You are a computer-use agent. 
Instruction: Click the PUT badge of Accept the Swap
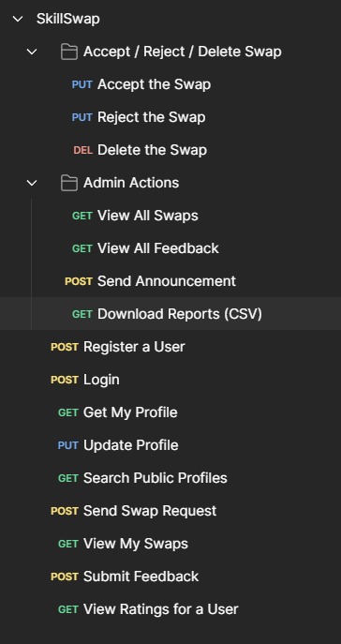pos(82,84)
